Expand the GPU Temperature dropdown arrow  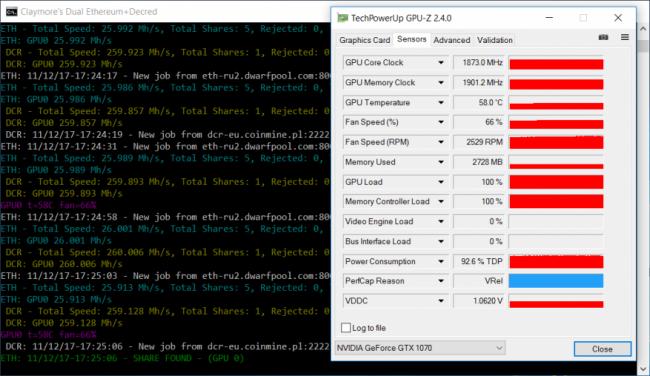pyautogui.click(x=441, y=102)
